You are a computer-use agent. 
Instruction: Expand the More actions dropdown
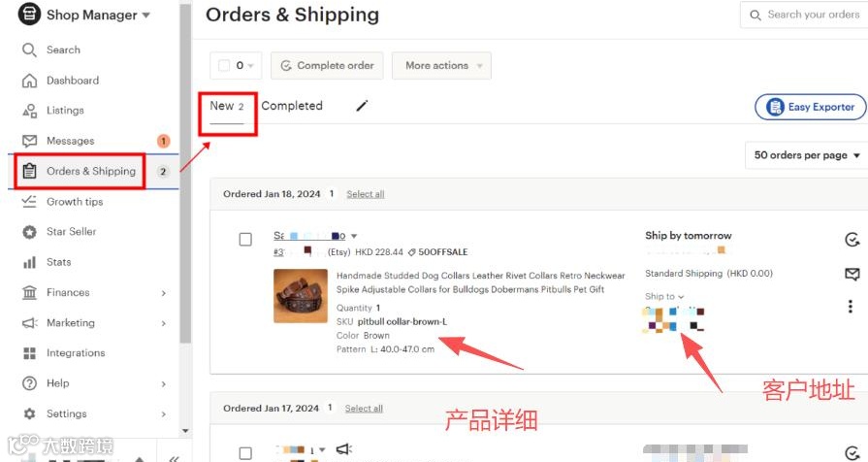click(441, 65)
